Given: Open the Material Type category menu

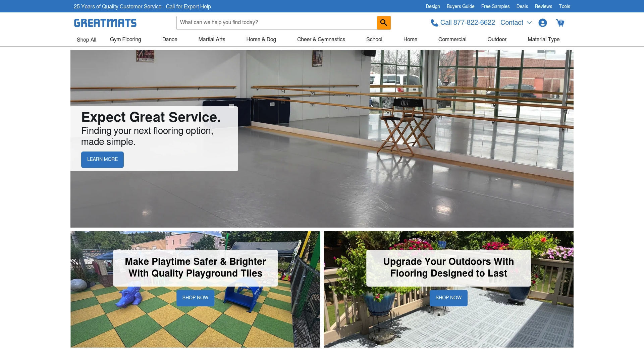Looking at the screenshot, I should (543, 40).
